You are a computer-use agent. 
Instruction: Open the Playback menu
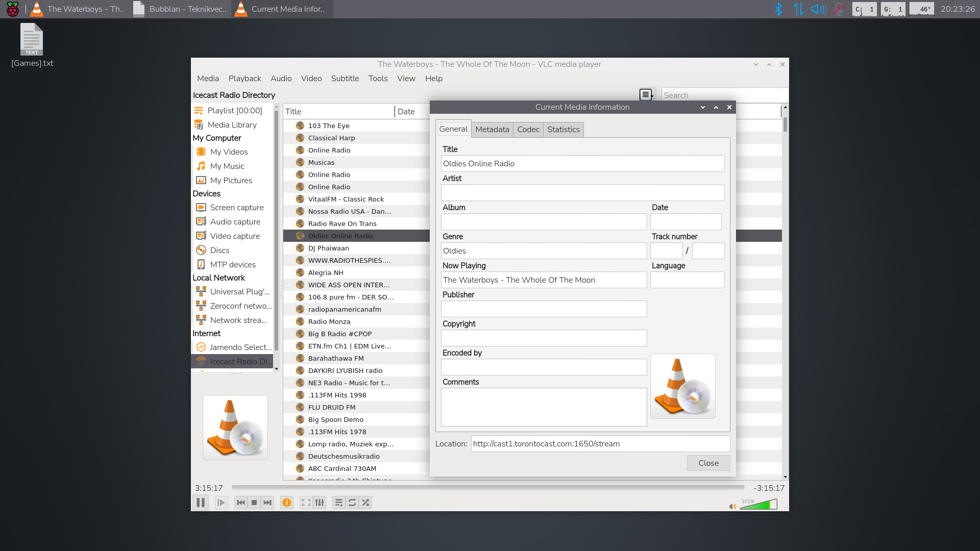[x=245, y=79]
